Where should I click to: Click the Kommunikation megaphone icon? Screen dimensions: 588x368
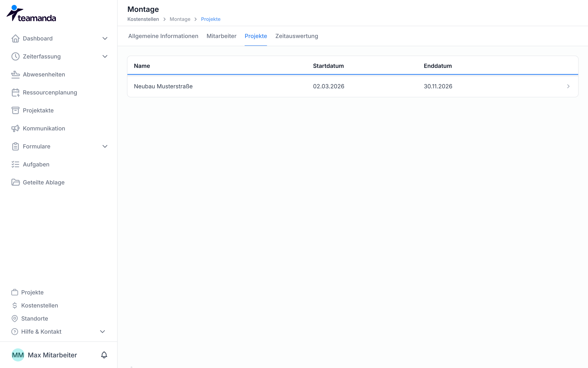coord(16,129)
